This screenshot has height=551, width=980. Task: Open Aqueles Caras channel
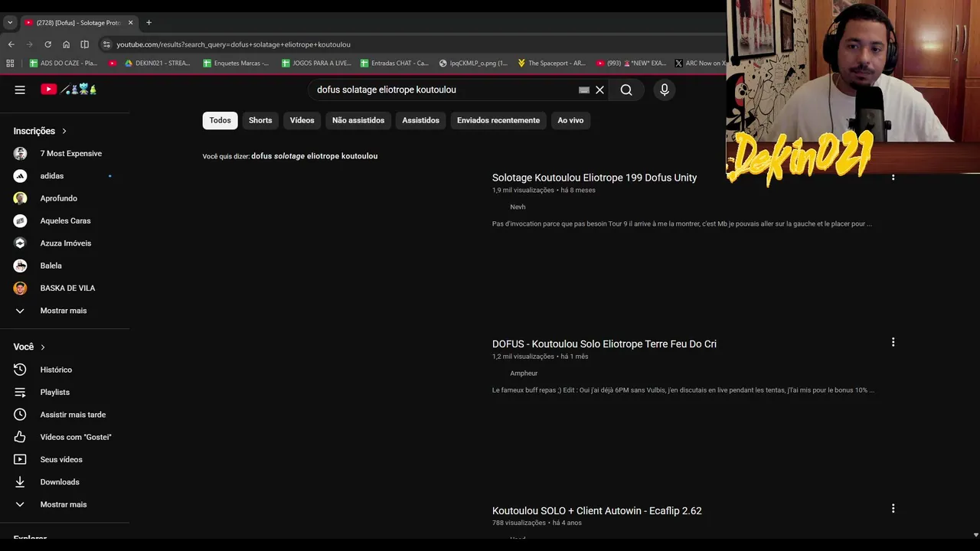(64, 220)
